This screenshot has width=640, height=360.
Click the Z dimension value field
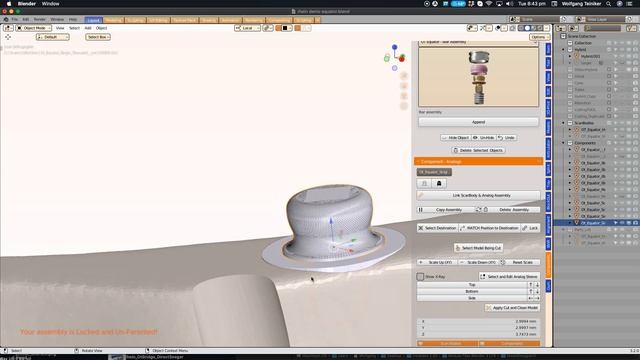[478, 334]
